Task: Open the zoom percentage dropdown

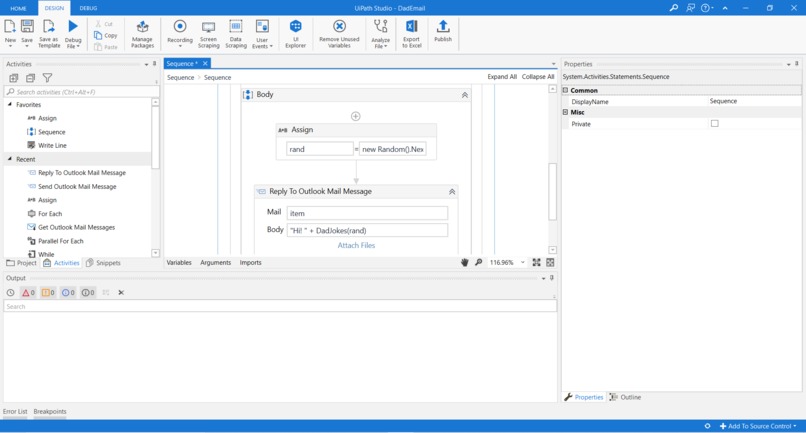Action: pyautogui.click(x=523, y=262)
